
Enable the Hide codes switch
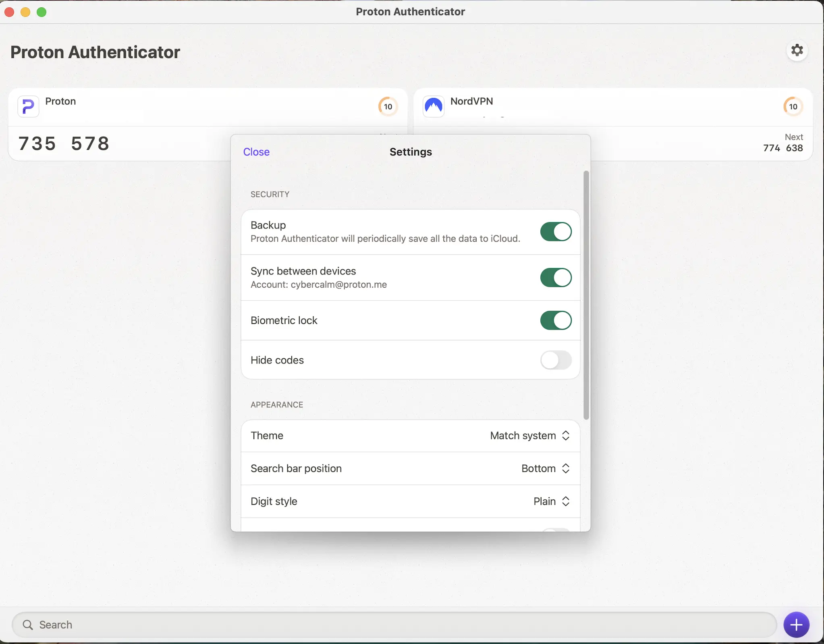[555, 360]
